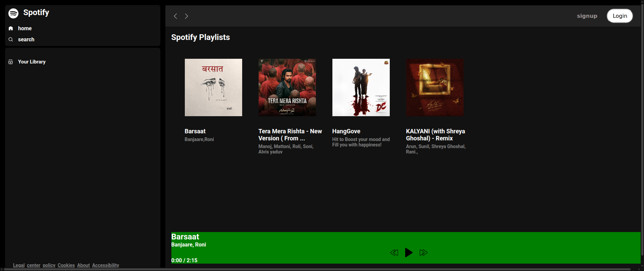Open the About footer link
The image size is (644, 271).
[x=84, y=265]
